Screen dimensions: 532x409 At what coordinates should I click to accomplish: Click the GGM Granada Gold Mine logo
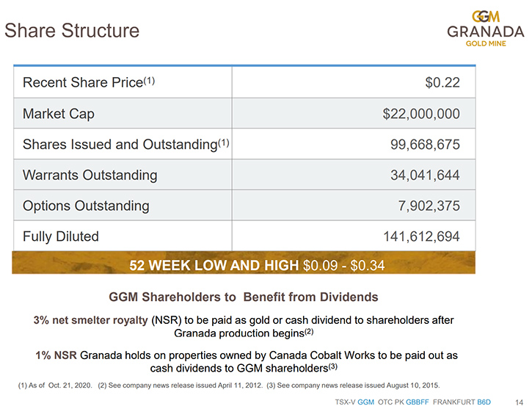tap(486, 29)
